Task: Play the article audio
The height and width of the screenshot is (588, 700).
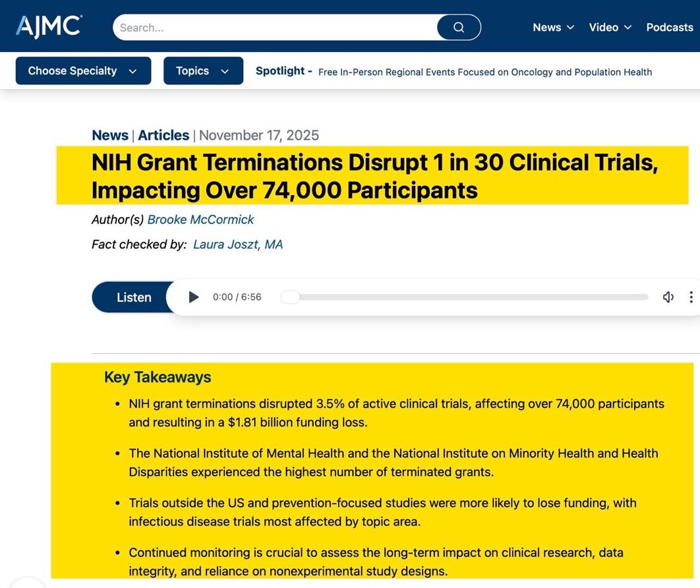Action: pos(194,297)
